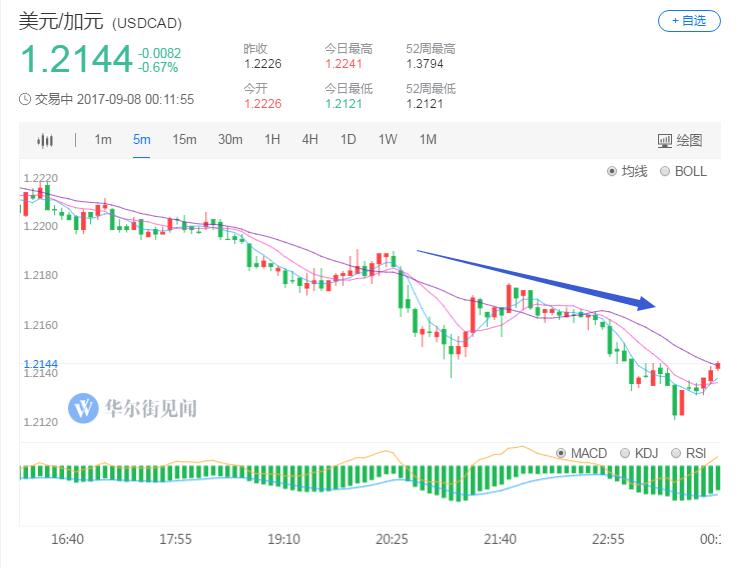Switch chart to 4H interval
This screenshot has height=568, width=736.
(310, 140)
